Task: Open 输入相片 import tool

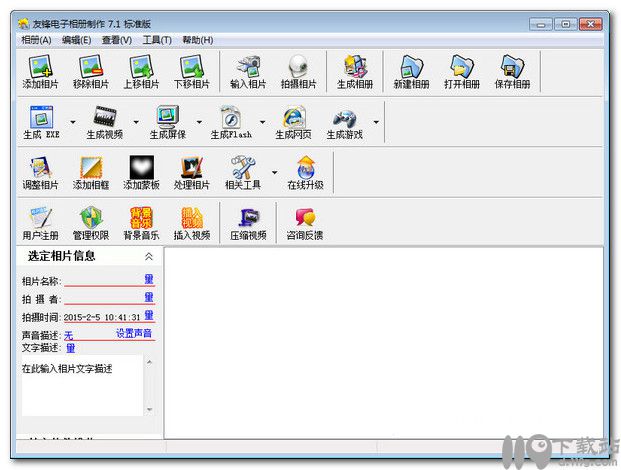Action: click(248, 72)
